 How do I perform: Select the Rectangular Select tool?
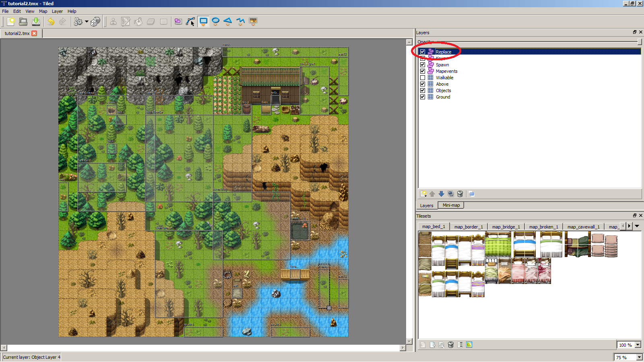(x=163, y=21)
